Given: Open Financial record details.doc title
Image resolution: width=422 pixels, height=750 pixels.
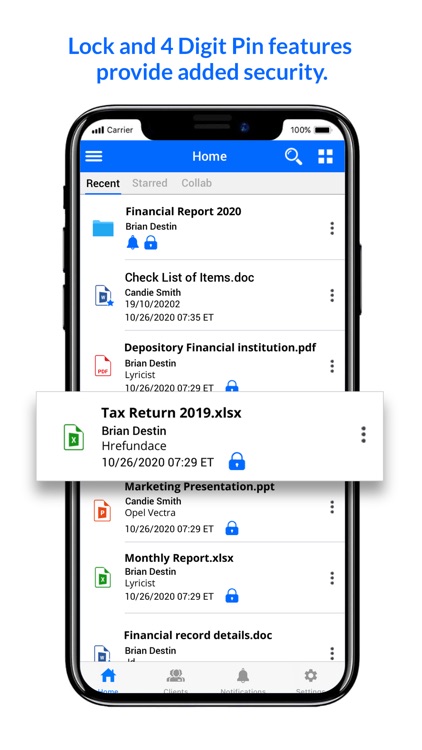Looking at the screenshot, I should click(198, 635).
